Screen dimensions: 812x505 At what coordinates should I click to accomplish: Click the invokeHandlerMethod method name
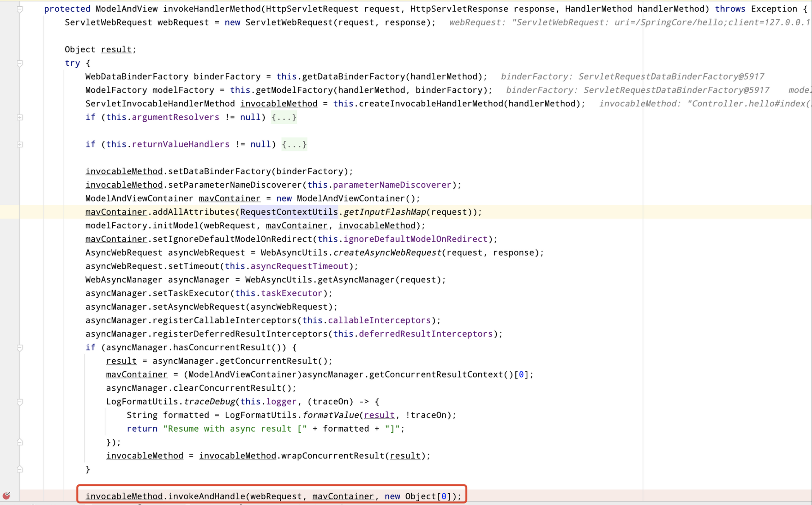pos(212,9)
